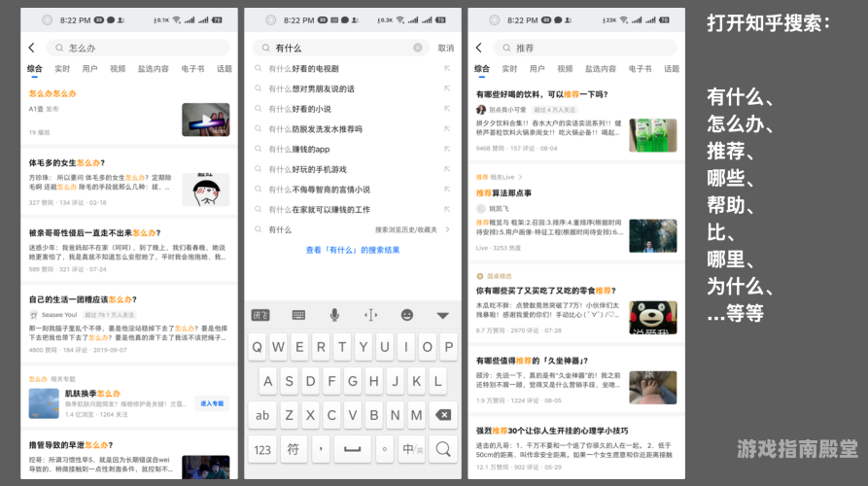Screen dimensions: 868x486
Task: Tap magnifier icon in 怎么办 search field
Action: [x=58, y=48]
